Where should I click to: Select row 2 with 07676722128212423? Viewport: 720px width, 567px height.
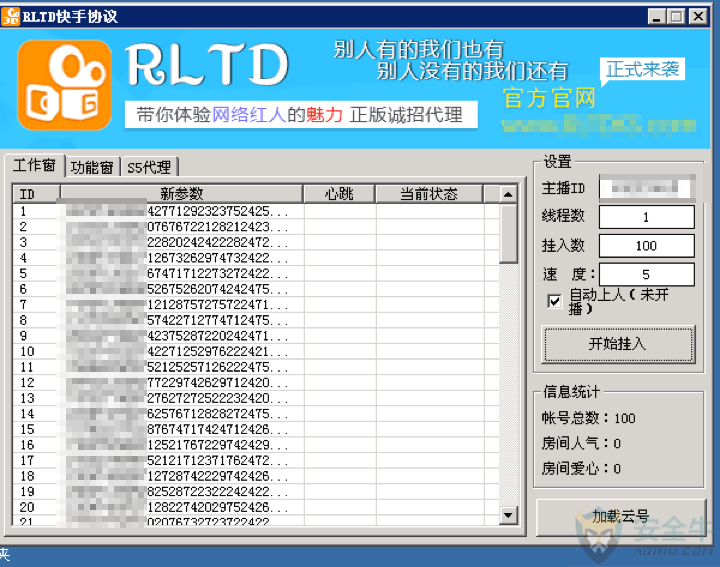click(x=256, y=227)
